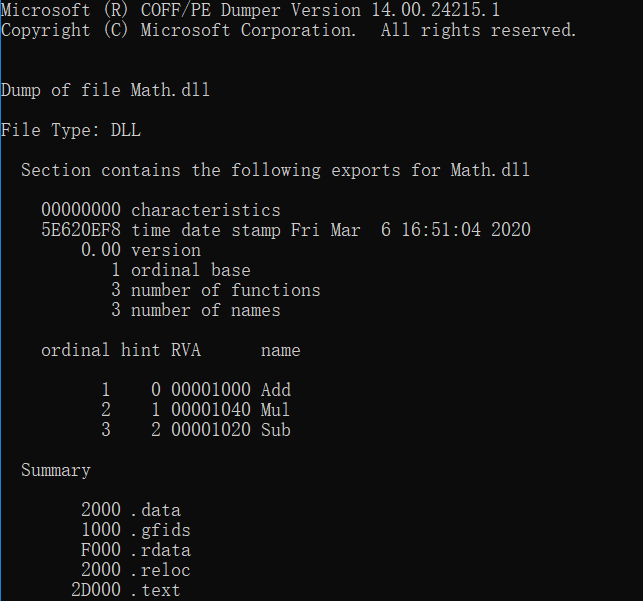The width and height of the screenshot is (643, 601).
Task: Click the '2000 .data' section line
Action: [131, 510]
